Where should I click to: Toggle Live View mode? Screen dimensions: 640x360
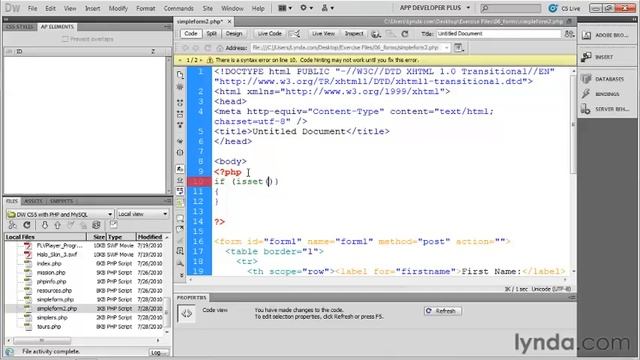click(323, 34)
